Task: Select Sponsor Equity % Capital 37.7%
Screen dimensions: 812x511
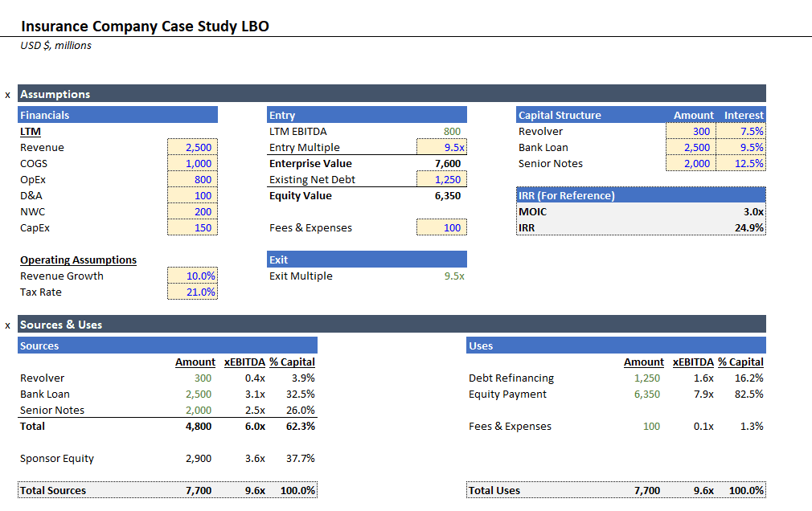Action: click(301, 458)
